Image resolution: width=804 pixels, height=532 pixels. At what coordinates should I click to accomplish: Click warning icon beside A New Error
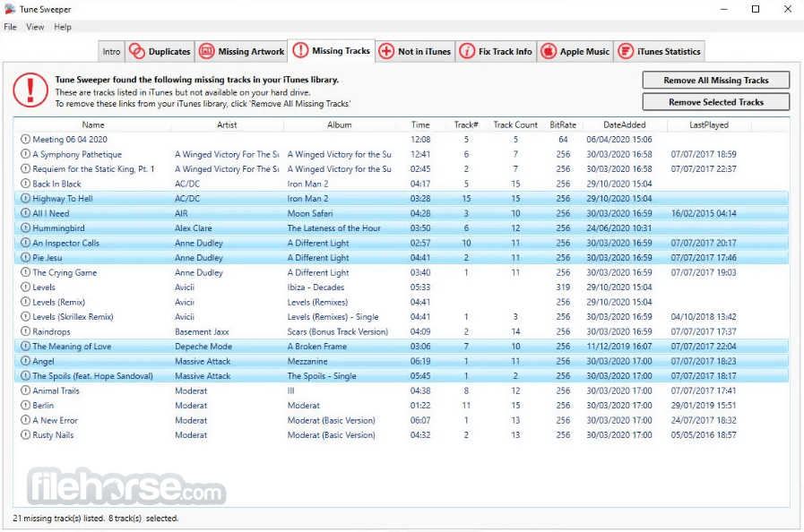(x=25, y=420)
